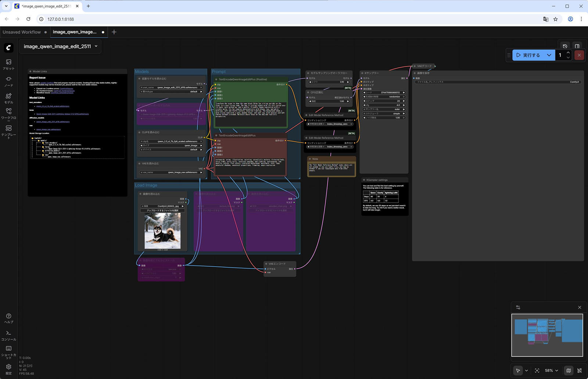Open the Node library (ノード) sidebar panel
The width and height of the screenshot is (588, 379).
pyautogui.click(x=8, y=81)
